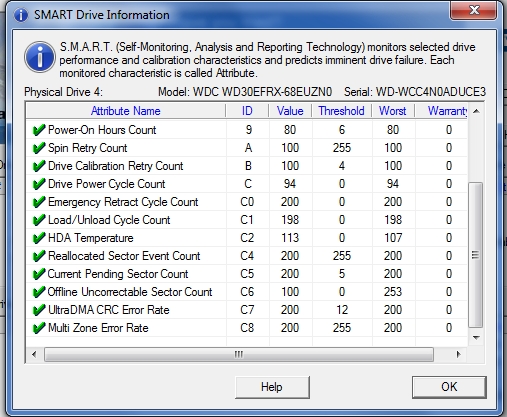This screenshot has width=507, height=417.
Task: Click the Worst column header
Action: click(x=393, y=111)
